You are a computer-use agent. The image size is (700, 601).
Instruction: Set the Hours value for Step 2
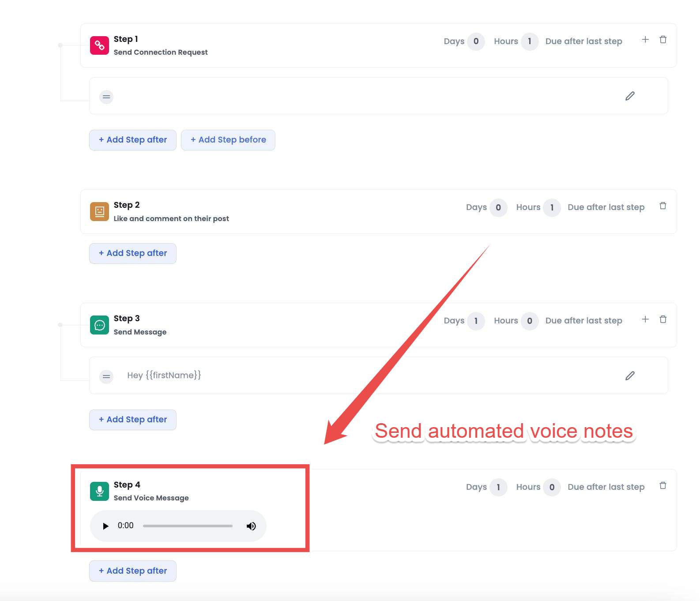pos(552,207)
